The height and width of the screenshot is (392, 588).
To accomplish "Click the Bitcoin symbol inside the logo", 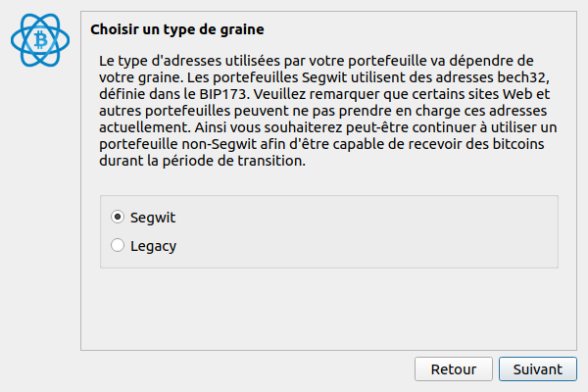I will pos(41,41).
